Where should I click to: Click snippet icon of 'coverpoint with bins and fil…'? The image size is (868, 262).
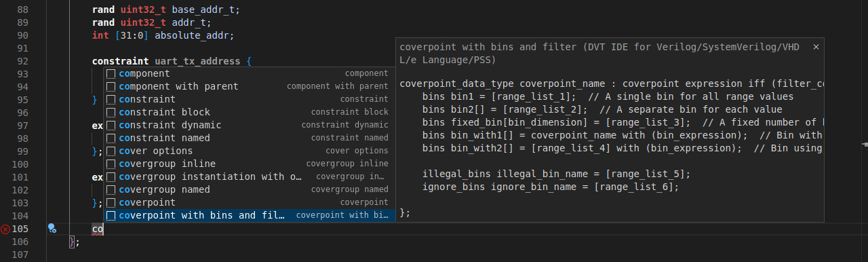pyautogui.click(x=111, y=215)
